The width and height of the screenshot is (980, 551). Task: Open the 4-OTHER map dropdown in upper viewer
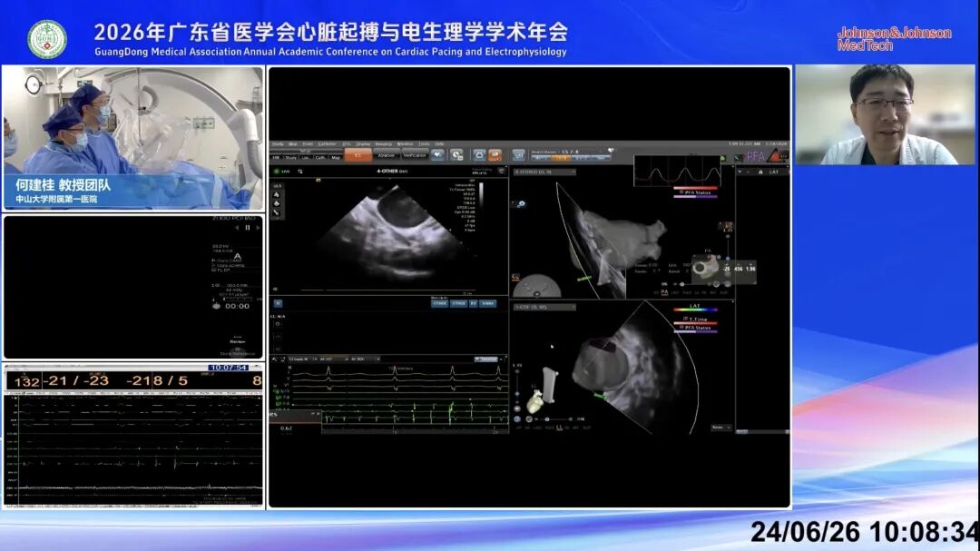coord(544,172)
